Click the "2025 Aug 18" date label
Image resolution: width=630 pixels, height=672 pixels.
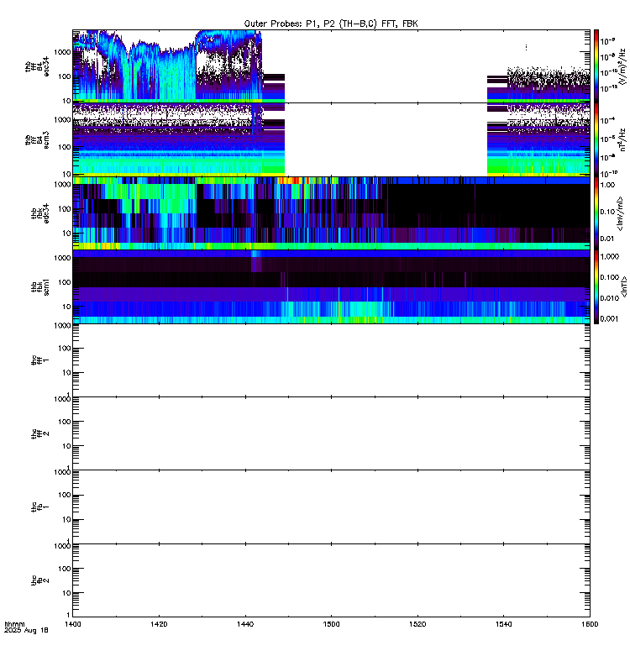coord(26,631)
